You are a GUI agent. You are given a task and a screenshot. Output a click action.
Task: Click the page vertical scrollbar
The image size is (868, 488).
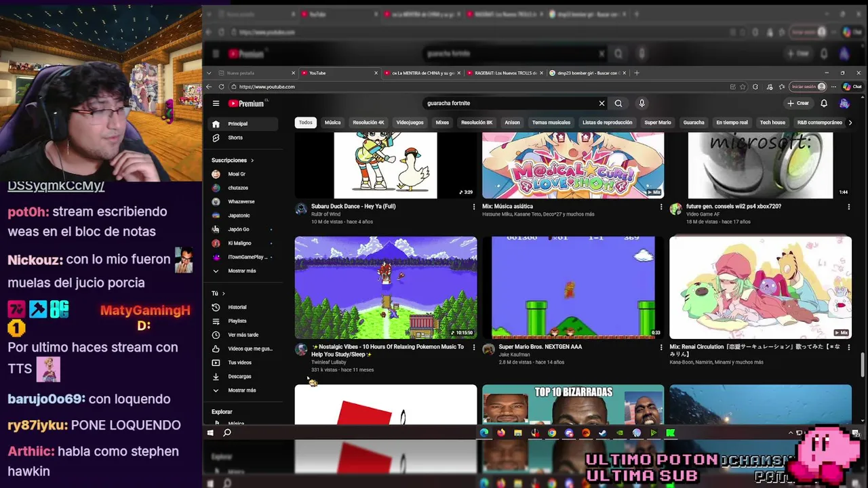coord(863,364)
